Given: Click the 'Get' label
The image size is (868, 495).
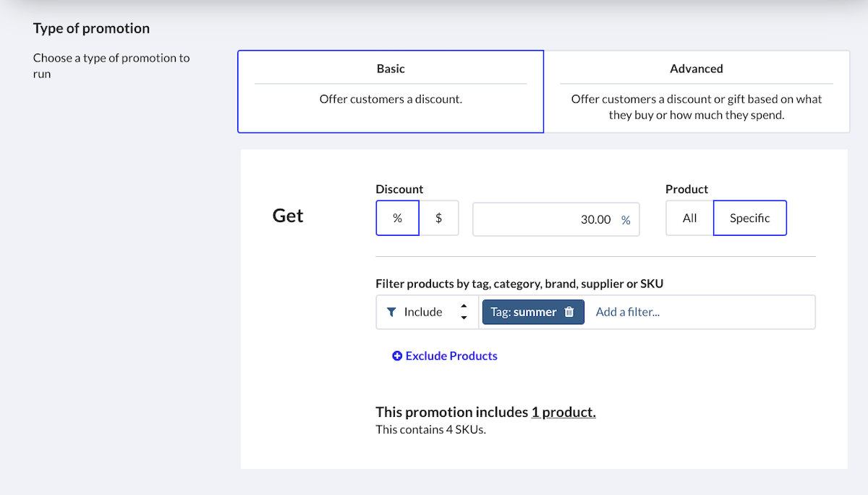Looking at the screenshot, I should (x=288, y=216).
